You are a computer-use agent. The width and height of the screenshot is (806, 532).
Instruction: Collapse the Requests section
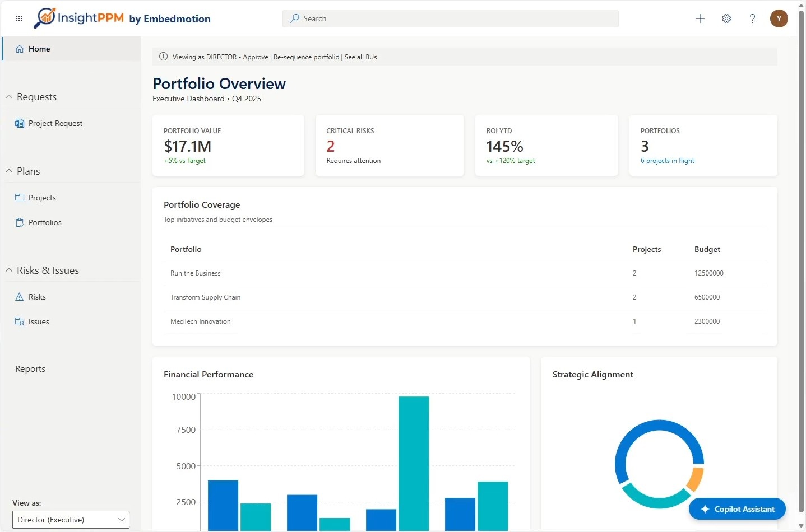9,97
